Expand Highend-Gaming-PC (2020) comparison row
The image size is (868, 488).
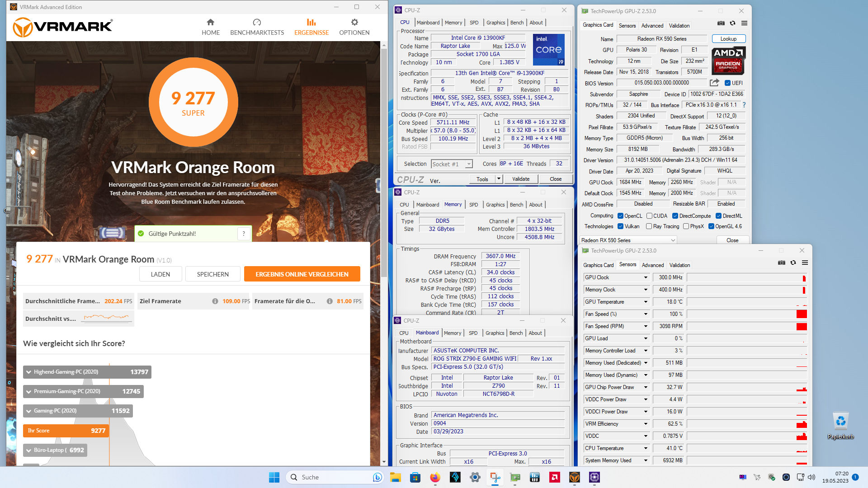pyautogui.click(x=87, y=372)
